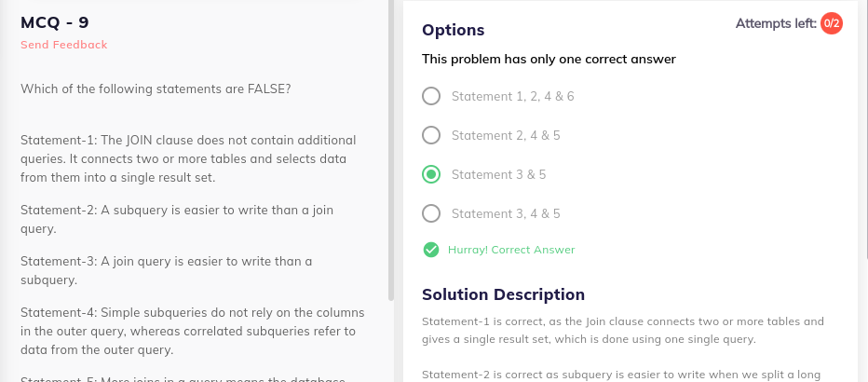Click the green checkmark success icon
The image size is (868, 382).
tap(430, 250)
